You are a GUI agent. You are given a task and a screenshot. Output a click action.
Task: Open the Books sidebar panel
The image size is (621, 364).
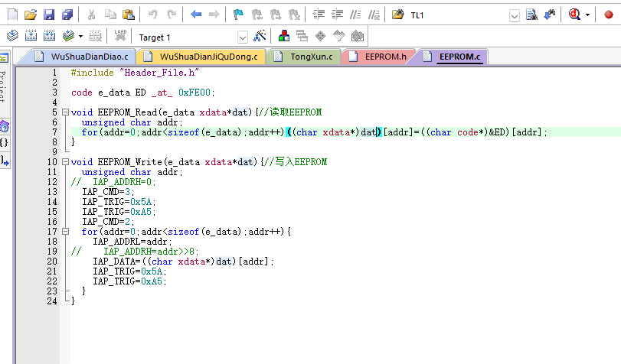pyautogui.click(x=4, y=127)
